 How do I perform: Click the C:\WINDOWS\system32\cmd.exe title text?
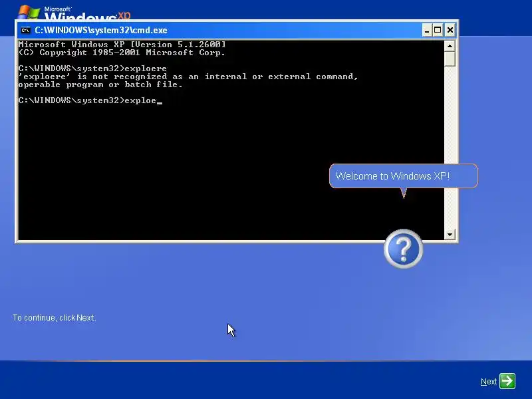pyautogui.click(x=101, y=30)
